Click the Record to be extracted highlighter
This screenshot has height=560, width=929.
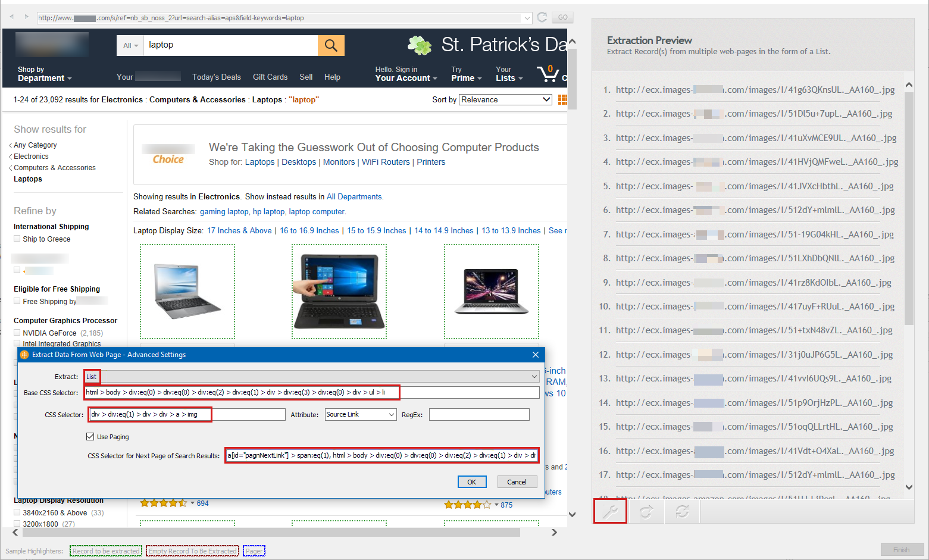[106, 551]
